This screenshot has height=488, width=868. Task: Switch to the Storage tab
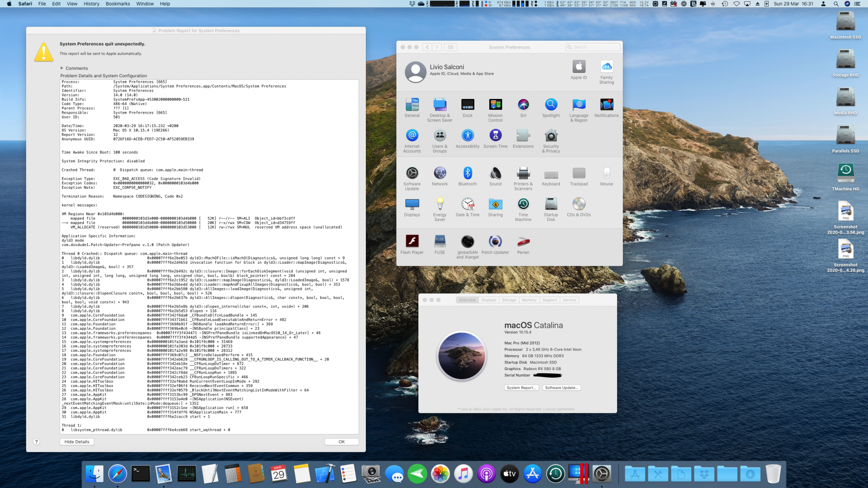click(x=509, y=300)
